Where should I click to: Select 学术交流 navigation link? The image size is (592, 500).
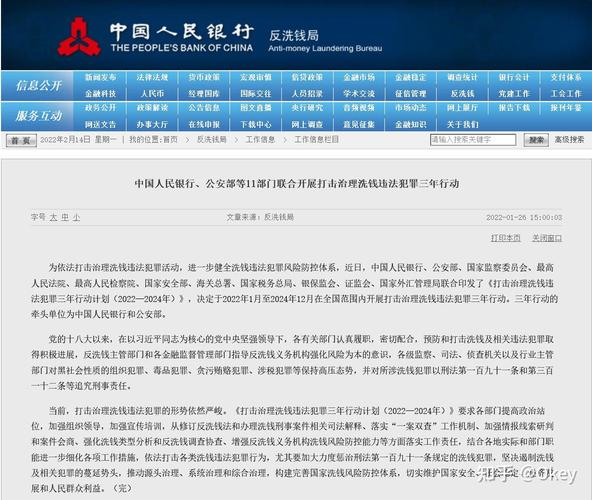click(359, 93)
